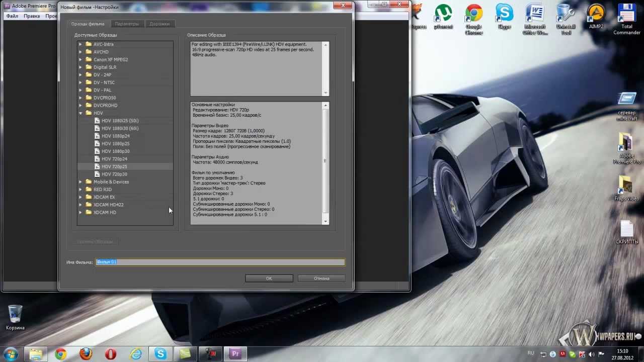The image size is (644, 362).
Task: Click the settings summary scrollbar thumb
Action: [x=325, y=161]
